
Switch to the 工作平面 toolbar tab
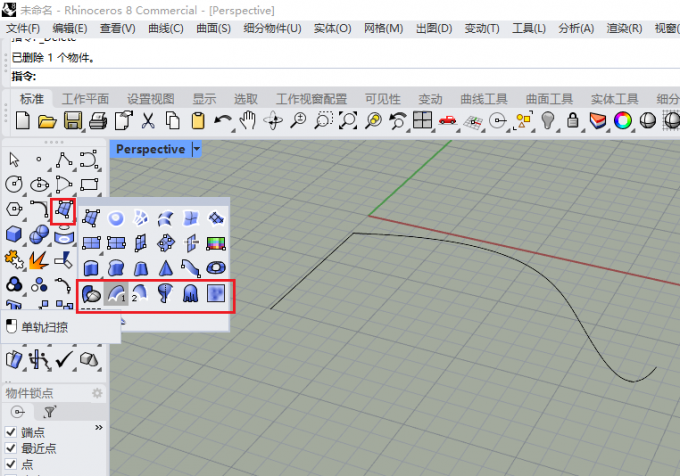85,99
